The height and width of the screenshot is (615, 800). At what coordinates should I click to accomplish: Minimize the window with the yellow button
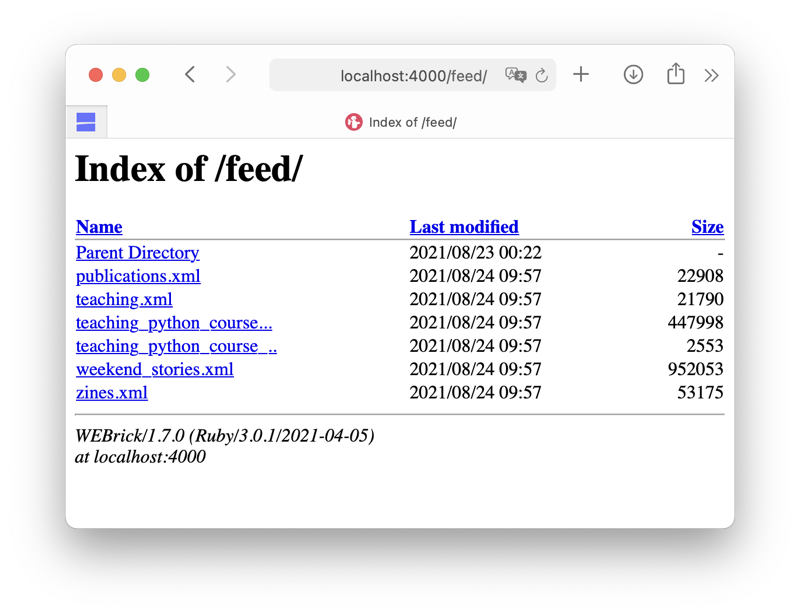click(119, 75)
